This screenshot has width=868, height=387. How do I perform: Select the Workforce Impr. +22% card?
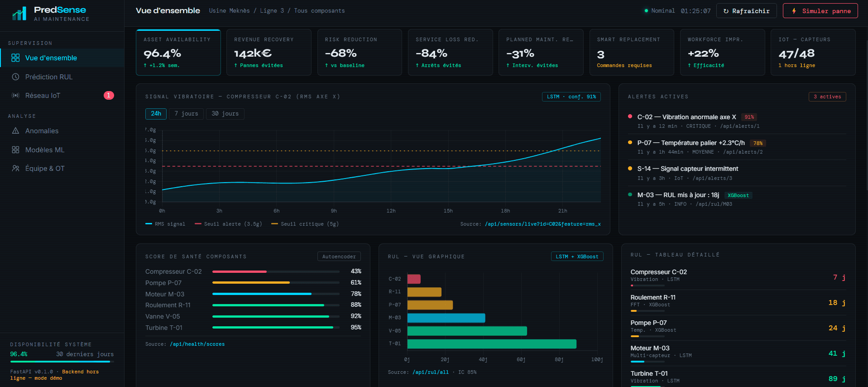[x=723, y=52]
